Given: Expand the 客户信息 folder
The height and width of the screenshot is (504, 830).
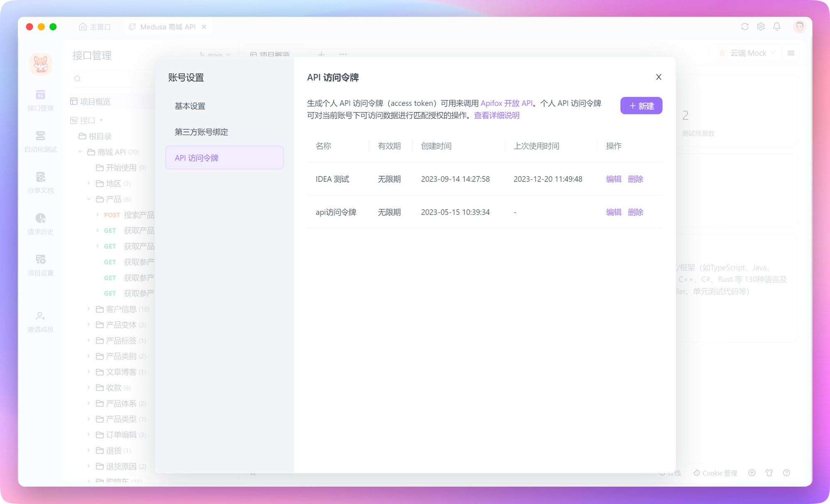Looking at the screenshot, I should (x=89, y=309).
